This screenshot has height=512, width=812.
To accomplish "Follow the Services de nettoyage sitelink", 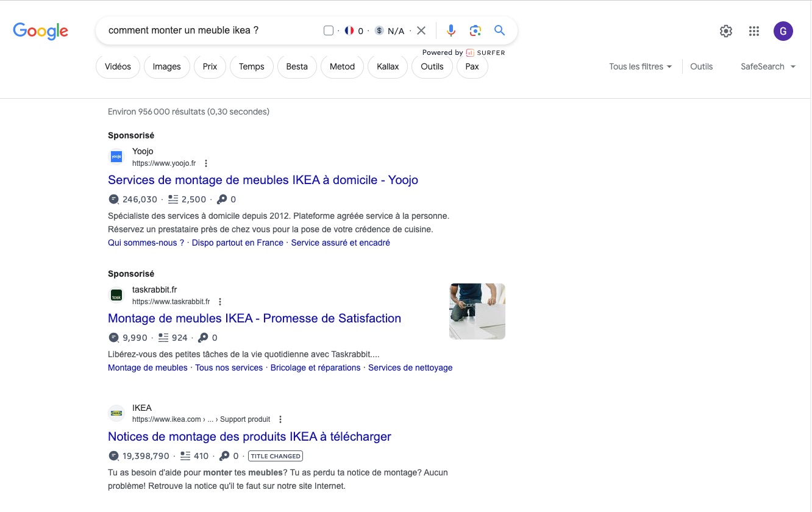I will (410, 368).
